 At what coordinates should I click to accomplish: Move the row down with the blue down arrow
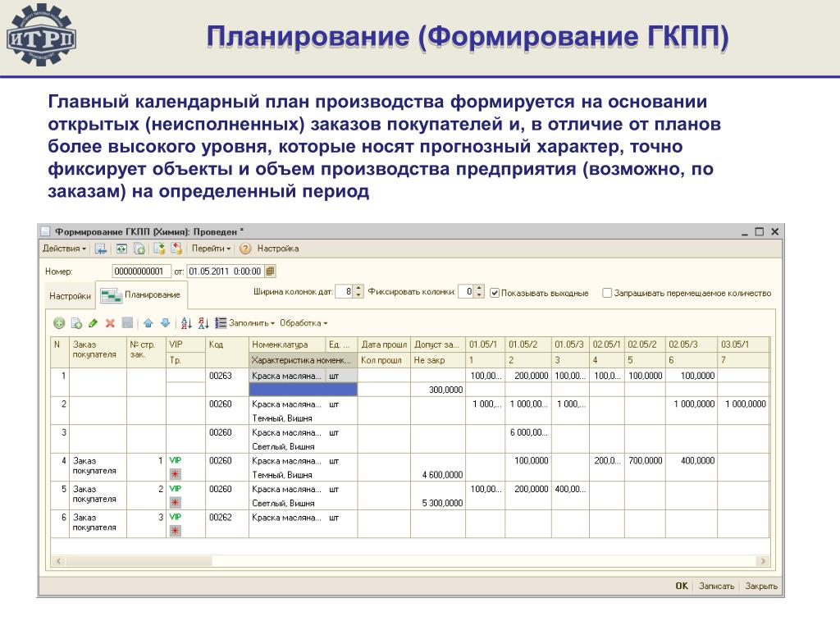(166, 323)
